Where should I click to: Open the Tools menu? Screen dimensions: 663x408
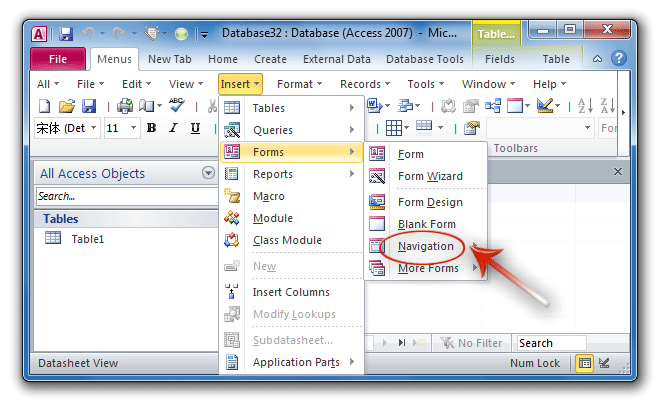click(x=425, y=84)
